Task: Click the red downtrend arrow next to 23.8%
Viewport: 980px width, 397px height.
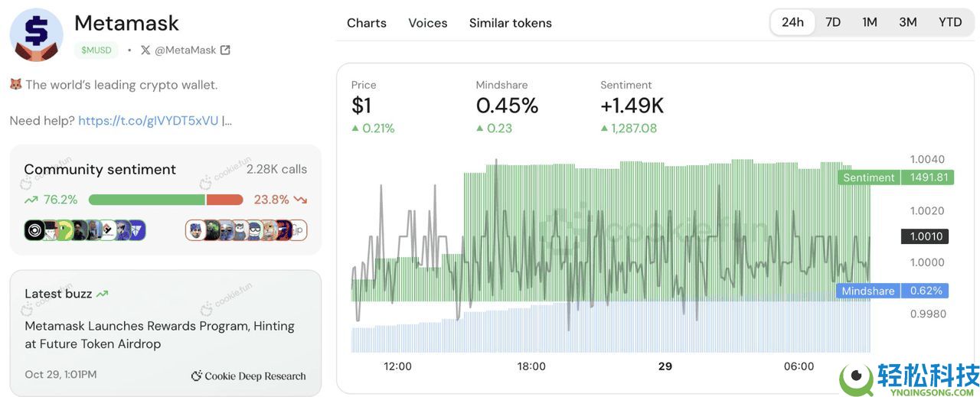Action: pos(300,200)
